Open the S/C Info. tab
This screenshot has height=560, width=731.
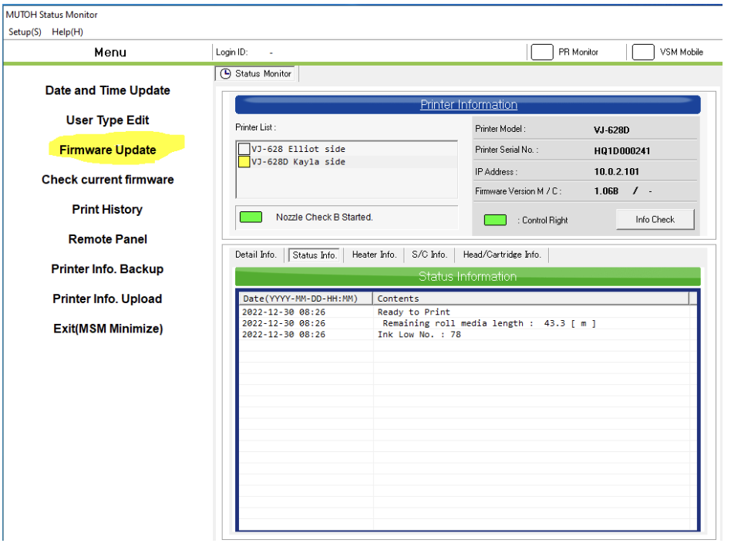[429, 255]
